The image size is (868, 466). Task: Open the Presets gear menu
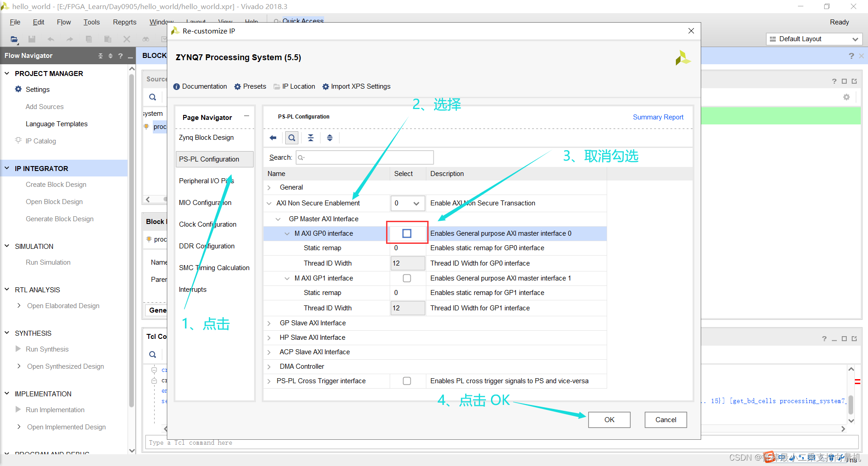(x=250, y=86)
